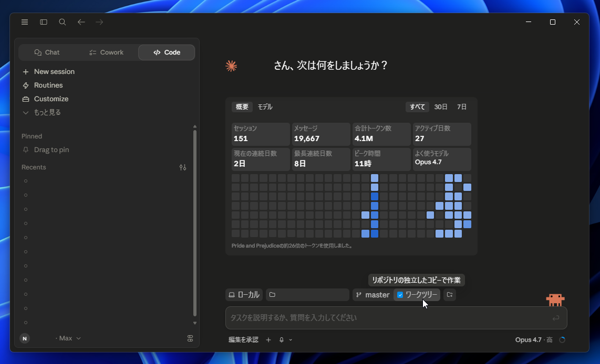Click the bottom sidebar layout icon
This screenshot has width=600, height=364.
190,338
